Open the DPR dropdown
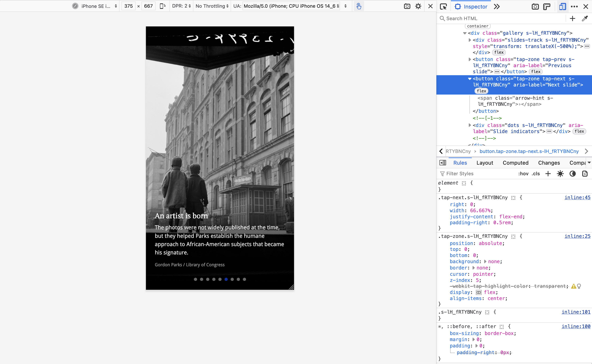This screenshot has width=592, height=364. (181, 6)
